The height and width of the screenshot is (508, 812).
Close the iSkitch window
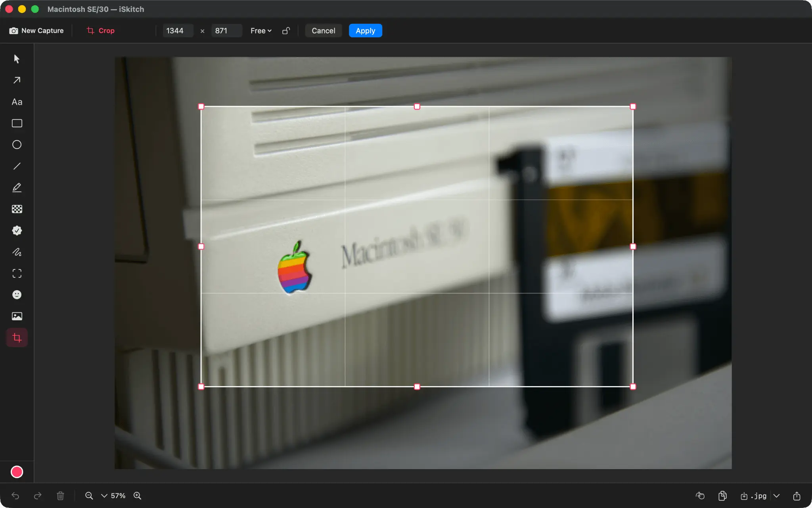point(9,9)
